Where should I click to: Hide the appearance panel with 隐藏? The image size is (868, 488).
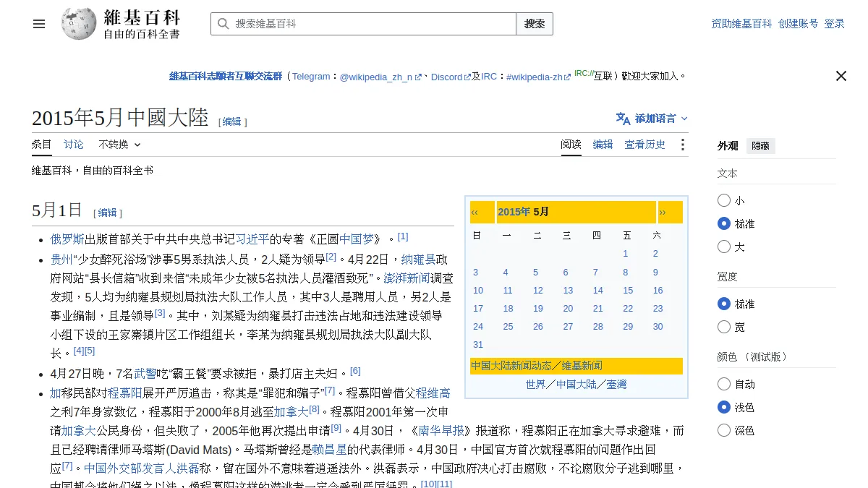click(x=761, y=146)
